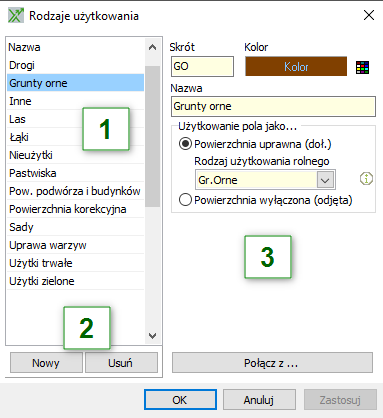Expand the Gr.Orne dropdown
The image size is (383, 418).
pyautogui.click(x=325, y=180)
